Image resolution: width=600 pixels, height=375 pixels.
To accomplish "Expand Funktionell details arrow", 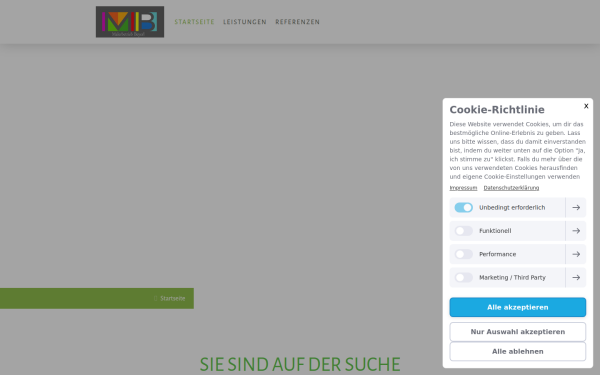I will (x=576, y=231).
